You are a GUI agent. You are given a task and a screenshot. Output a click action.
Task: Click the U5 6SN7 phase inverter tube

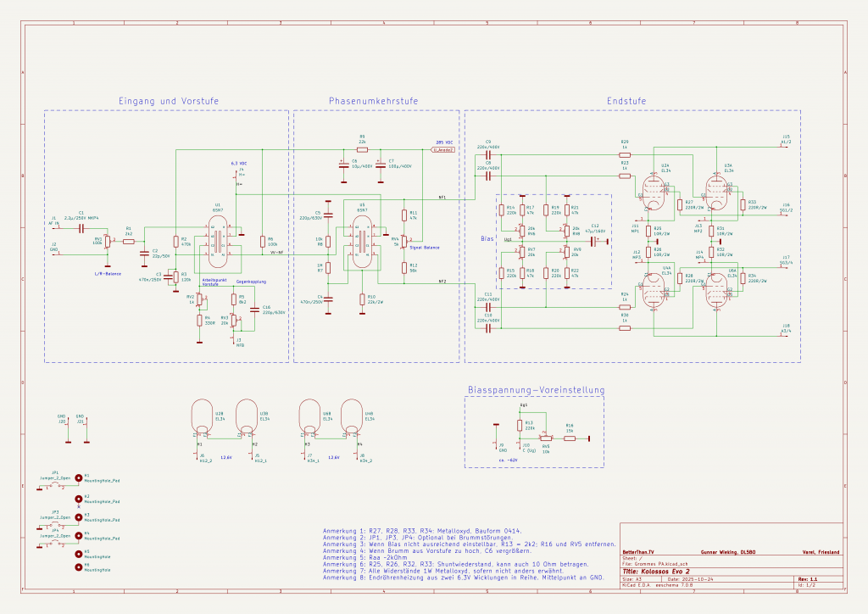pos(362,240)
